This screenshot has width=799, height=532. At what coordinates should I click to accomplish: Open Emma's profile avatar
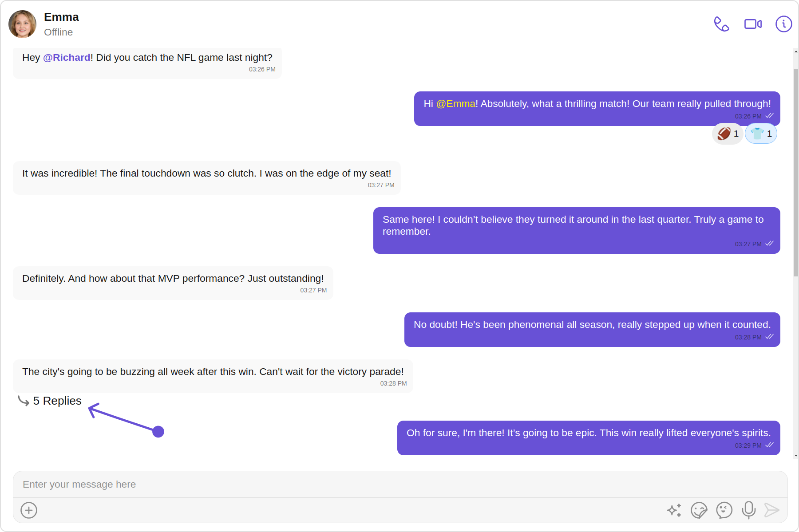(22, 24)
